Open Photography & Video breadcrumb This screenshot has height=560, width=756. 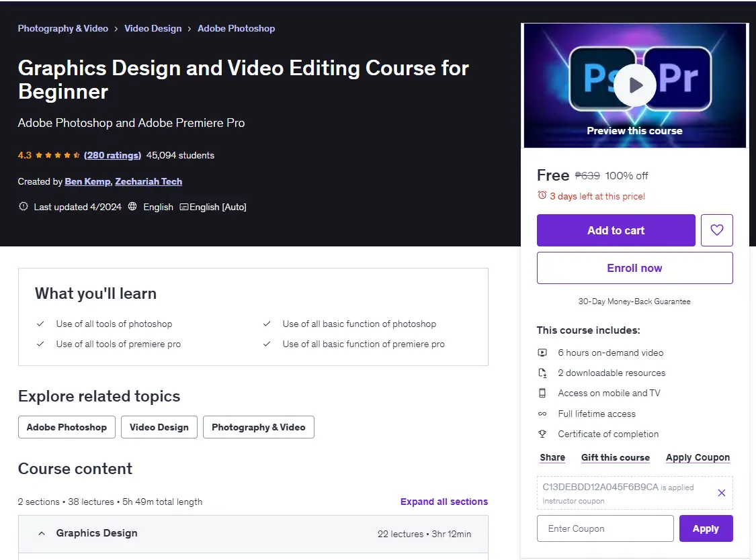pos(62,28)
